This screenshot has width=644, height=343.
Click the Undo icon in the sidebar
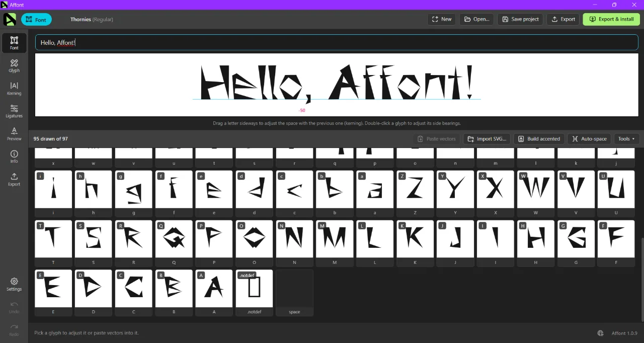pos(14,307)
